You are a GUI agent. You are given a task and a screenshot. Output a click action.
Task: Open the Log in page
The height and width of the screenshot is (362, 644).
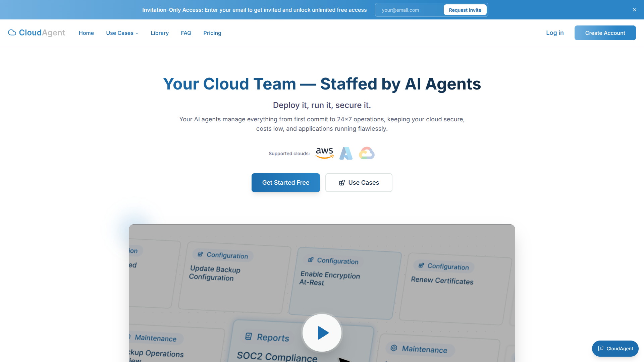pyautogui.click(x=554, y=33)
